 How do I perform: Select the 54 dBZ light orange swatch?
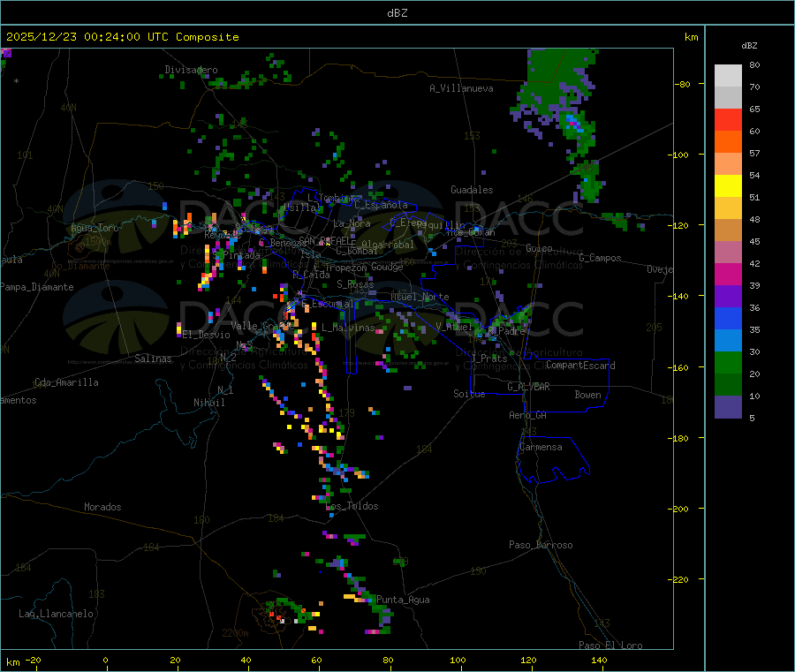pyautogui.click(x=728, y=164)
